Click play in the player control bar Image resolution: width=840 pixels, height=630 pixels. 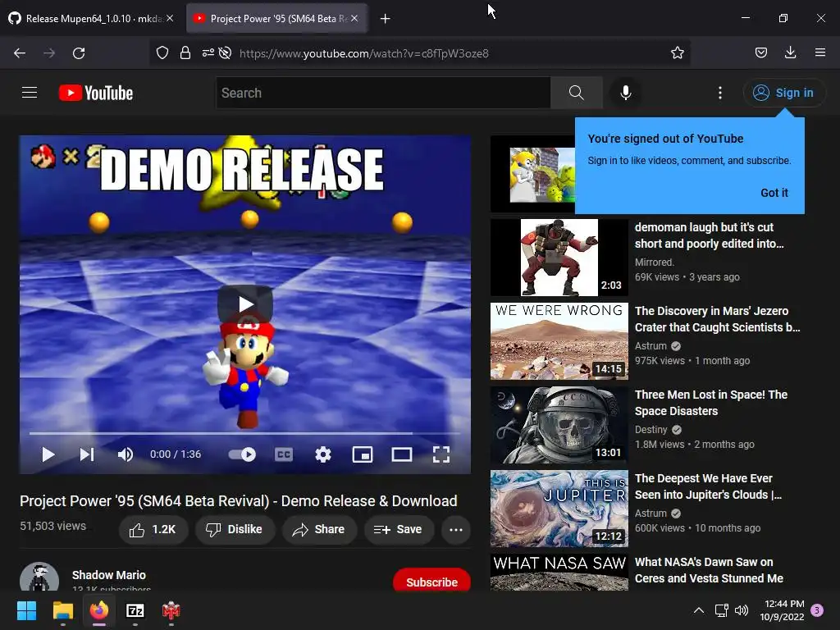click(48, 454)
